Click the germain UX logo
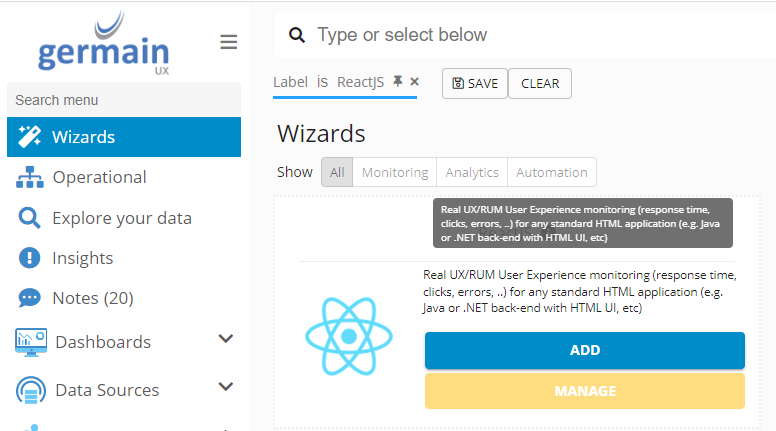This screenshot has width=776, height=431. pos(104,43)
